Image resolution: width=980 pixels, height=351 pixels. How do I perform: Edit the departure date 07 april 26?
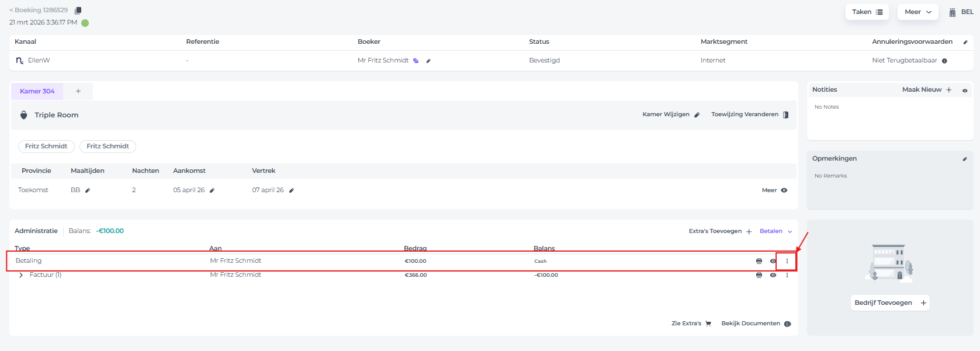292,190
